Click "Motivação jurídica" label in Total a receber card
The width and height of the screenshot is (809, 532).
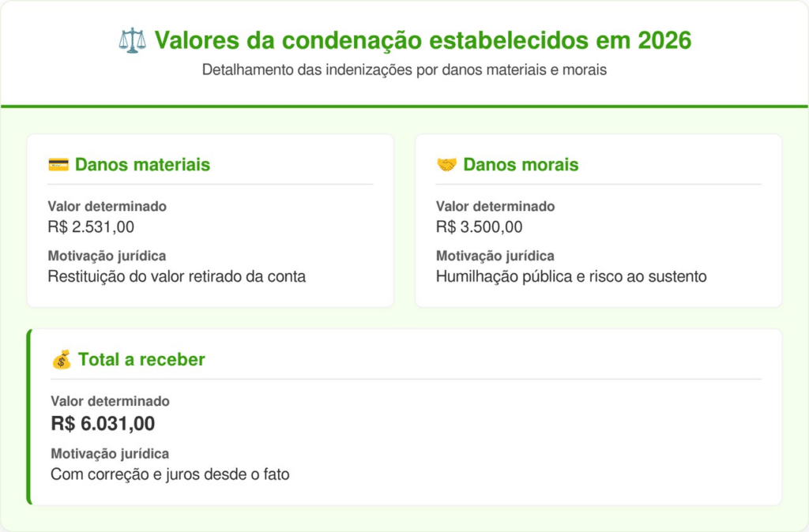coord(110,454)
